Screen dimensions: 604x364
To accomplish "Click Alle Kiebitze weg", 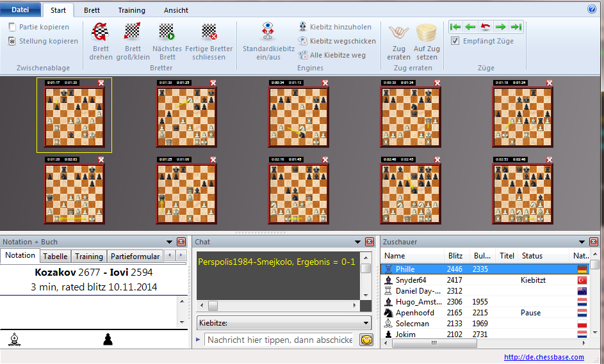I will point(332,55).
